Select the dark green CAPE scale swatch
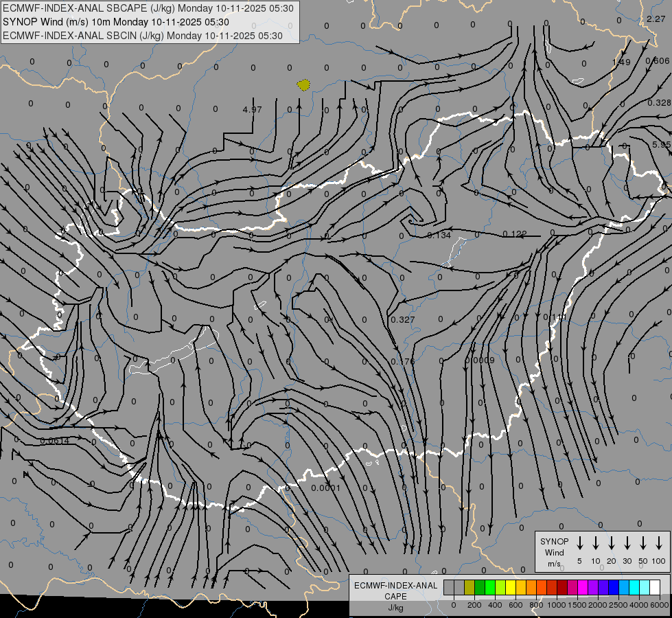 click(x=480, y=587)
